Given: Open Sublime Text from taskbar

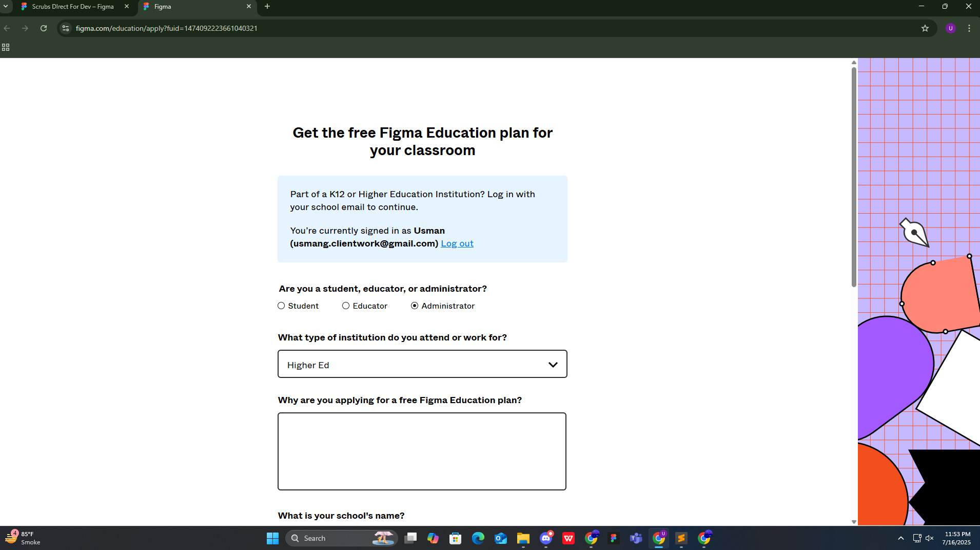Looking at the screenshot, I should 681,538.
